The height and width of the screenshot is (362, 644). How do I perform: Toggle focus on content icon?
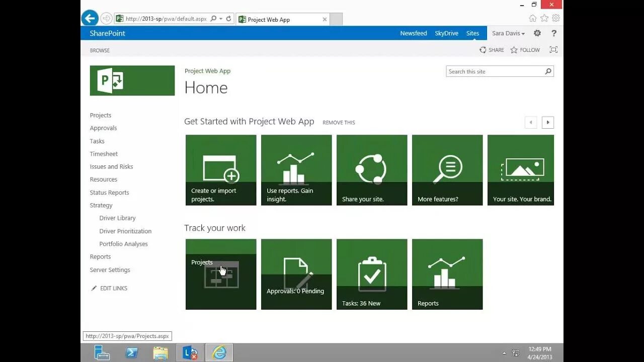pos(553,49)
